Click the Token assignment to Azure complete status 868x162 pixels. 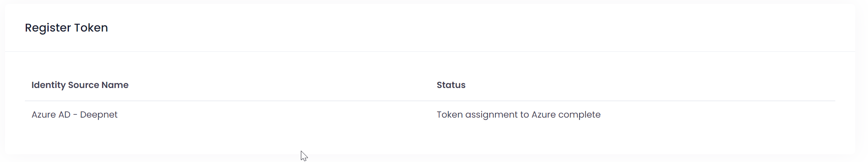pos(518,114)
